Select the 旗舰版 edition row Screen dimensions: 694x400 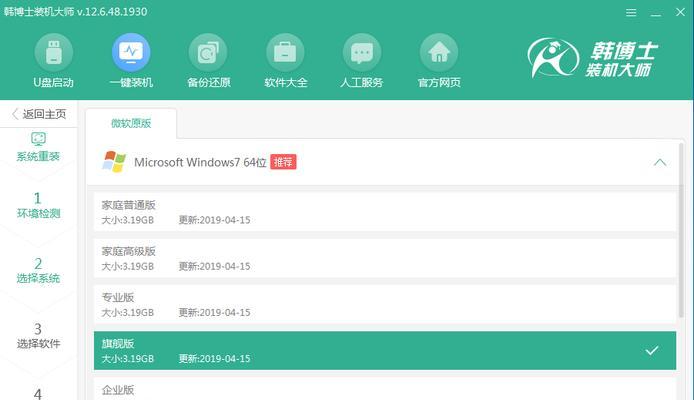click(x=385, y=350)
